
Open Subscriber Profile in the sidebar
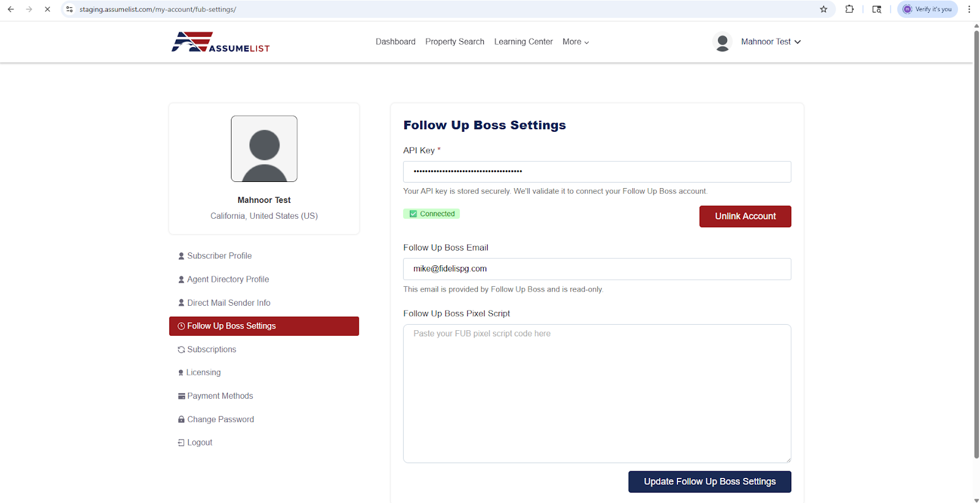coord(215,255)
